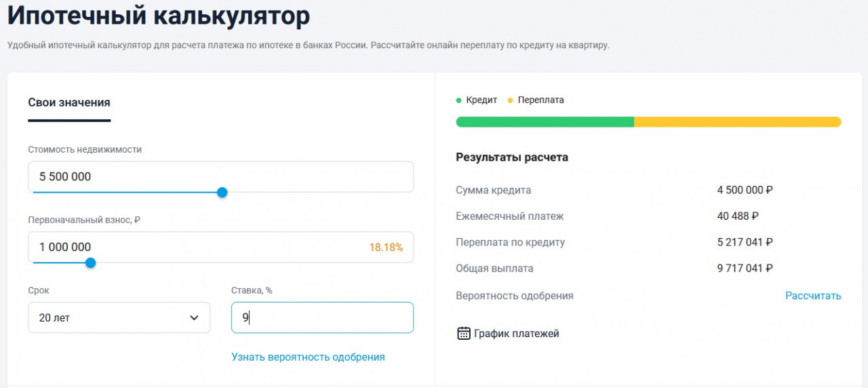Click the "Рассчитать" approval probability link
The width and height of the screenshot is (868, 388).
813,296
